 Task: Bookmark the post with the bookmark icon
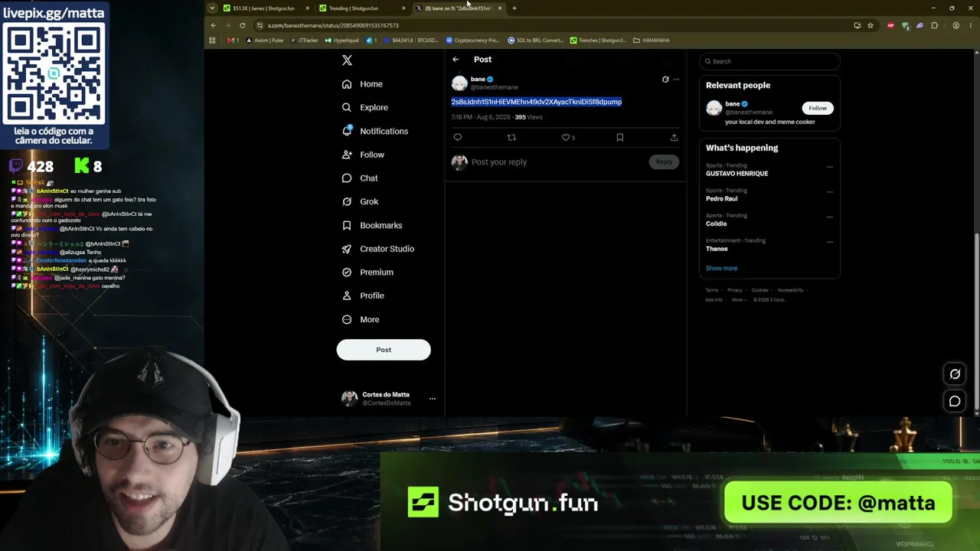coord(620,138)
